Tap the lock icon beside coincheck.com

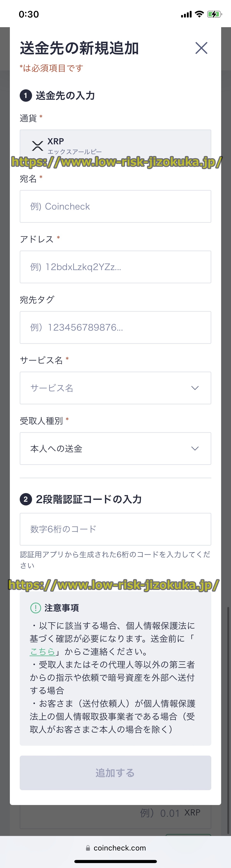coord(88,848)
